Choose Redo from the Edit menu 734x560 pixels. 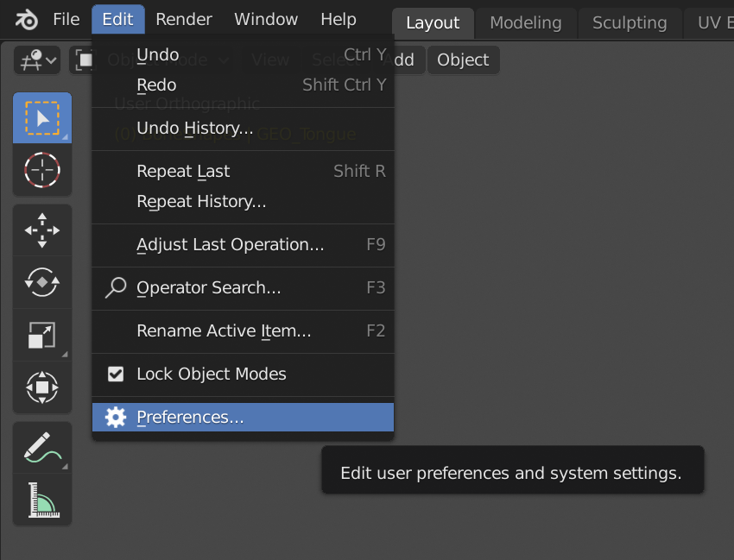point(243,85)
